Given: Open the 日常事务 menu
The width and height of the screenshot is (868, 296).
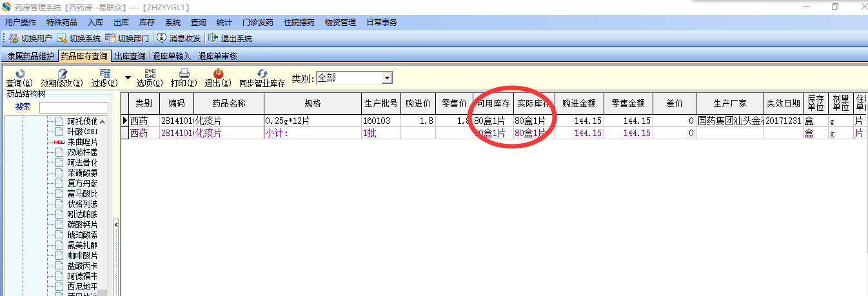Looking at the screenshot, I should [x=382, y=22].
